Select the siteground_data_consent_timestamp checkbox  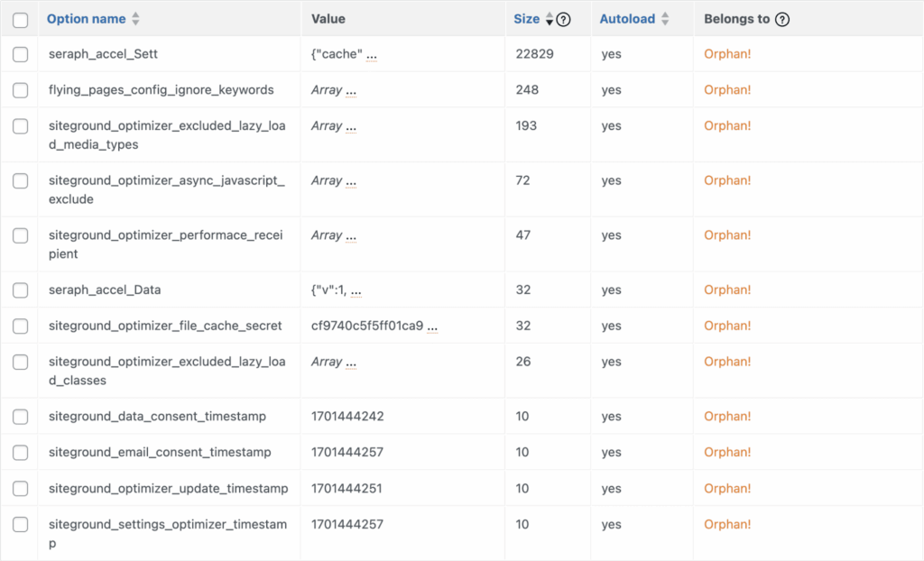click(21, 417)
